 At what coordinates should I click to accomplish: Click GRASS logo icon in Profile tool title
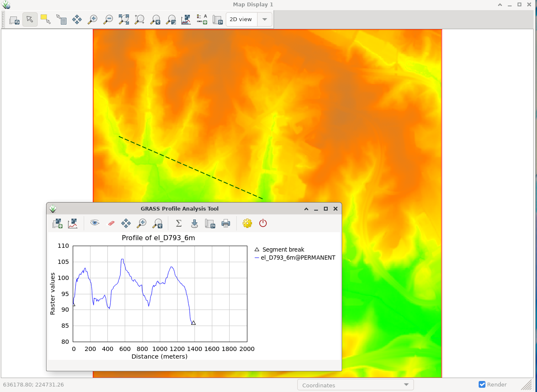[53, 208]
